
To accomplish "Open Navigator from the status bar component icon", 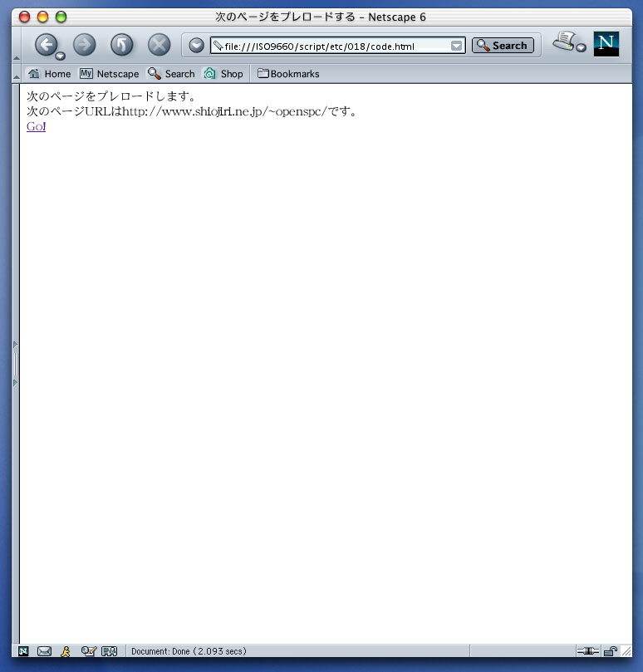I will click(23, 651).
